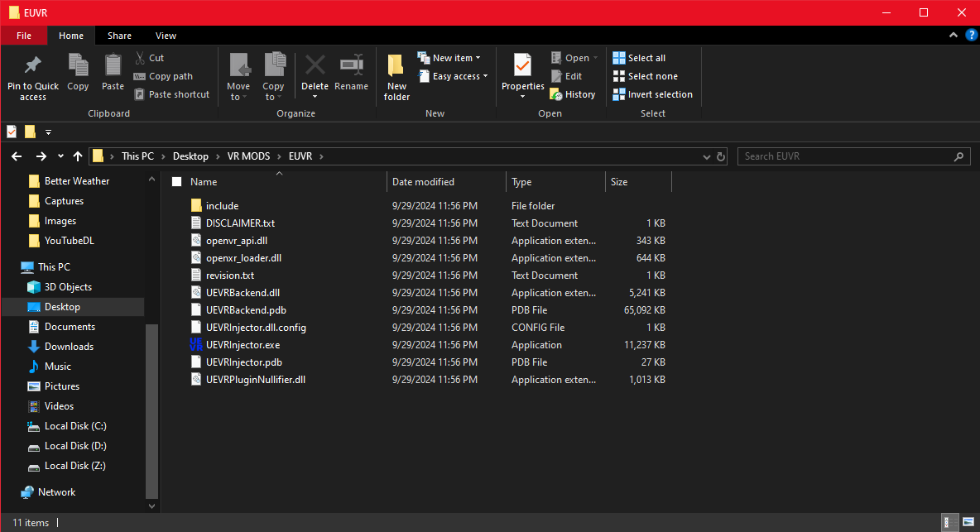Switch to details view in status bar

click(x=948, y=522)
